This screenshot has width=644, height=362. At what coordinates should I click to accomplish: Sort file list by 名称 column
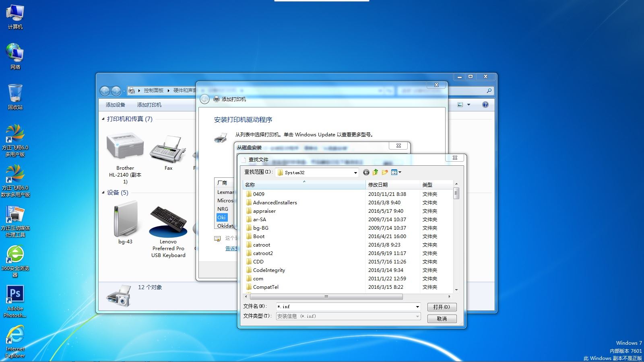pos(304,185)
